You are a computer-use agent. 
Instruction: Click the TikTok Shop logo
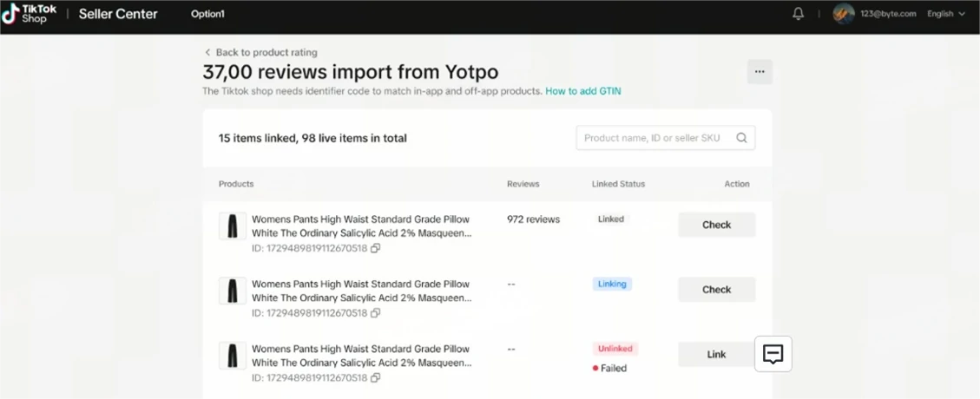[x=29, y=14]
